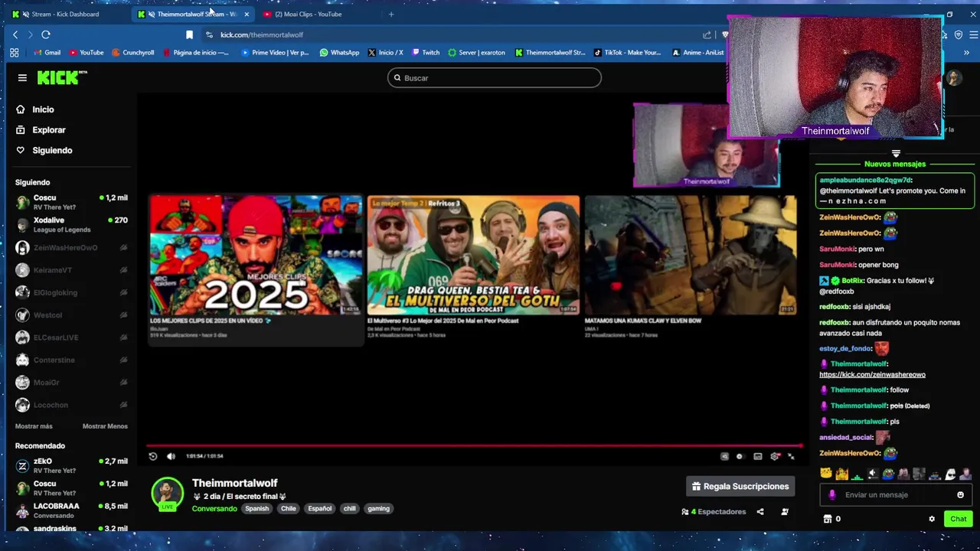
Task: Open Crunchyroll bookmark
Action: [x=133, y=53]
